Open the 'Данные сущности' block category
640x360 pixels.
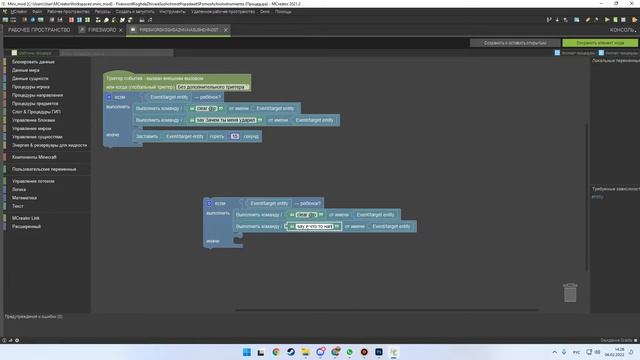tap(30, 78)
